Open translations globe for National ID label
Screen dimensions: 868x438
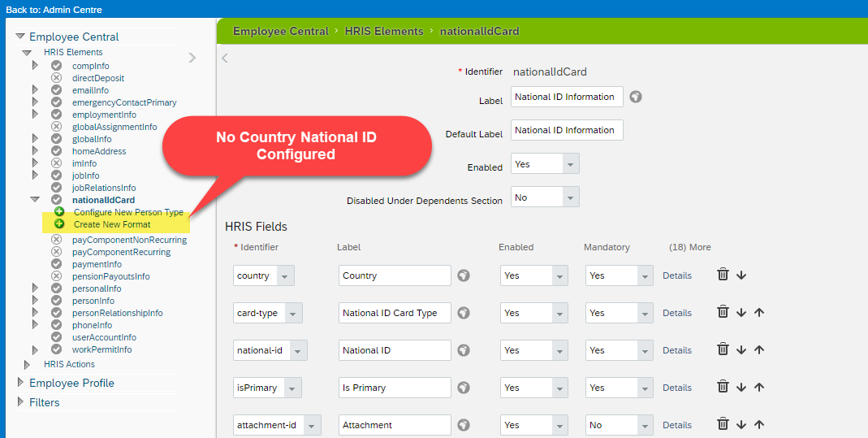(464, 350)
